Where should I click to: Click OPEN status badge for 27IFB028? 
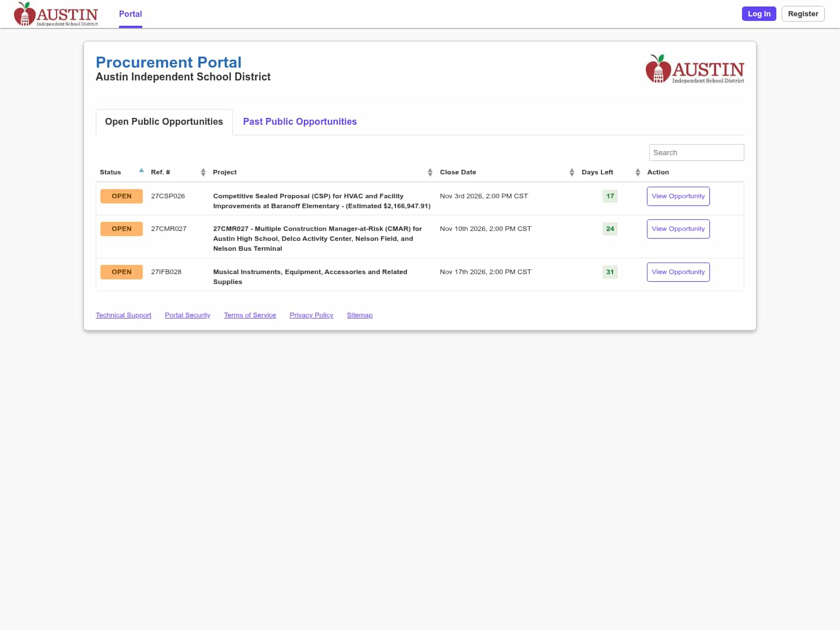[121, 272]
